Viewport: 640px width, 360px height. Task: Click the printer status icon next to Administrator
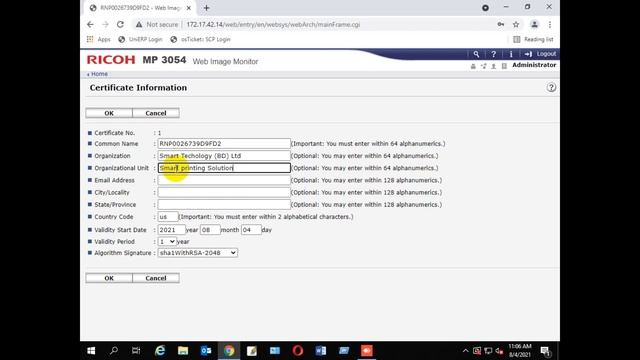point(473,66)
